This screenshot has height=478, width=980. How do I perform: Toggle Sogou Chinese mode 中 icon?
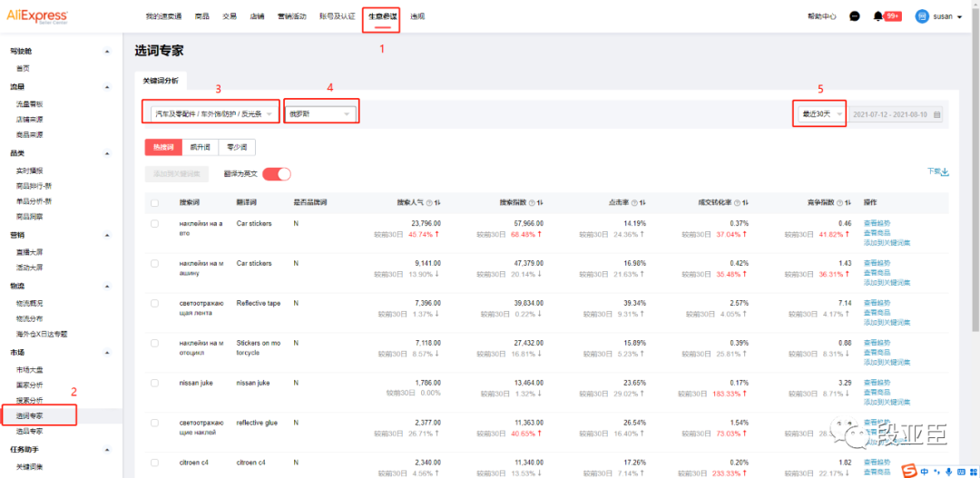point(925,470)
